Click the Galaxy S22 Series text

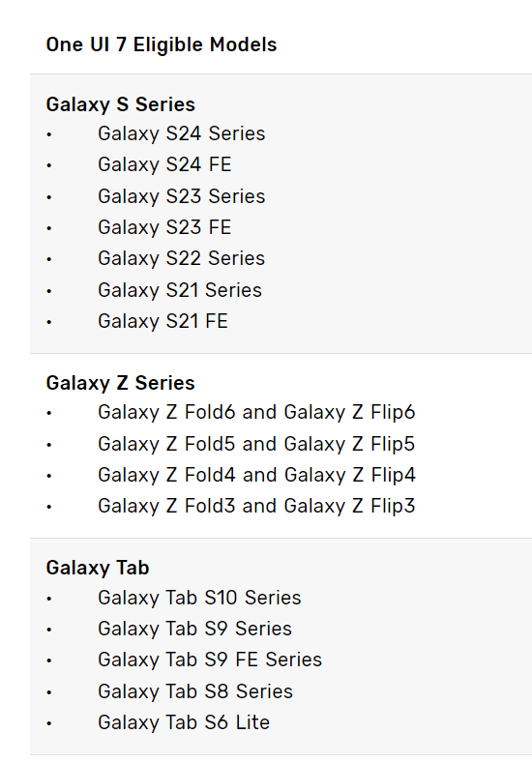coord(182,258)
